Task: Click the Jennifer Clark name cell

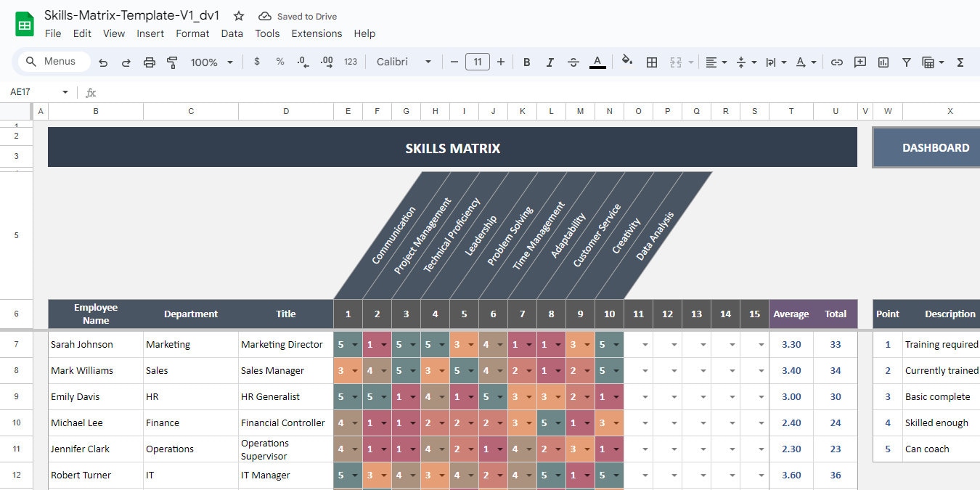Action: 96,449
